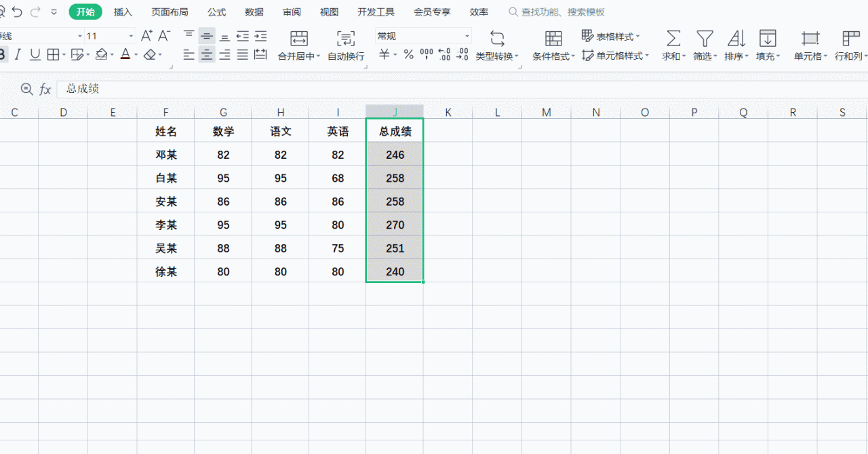Align cell text to the left
Screen dimensions: 868x454
(189, 55)
